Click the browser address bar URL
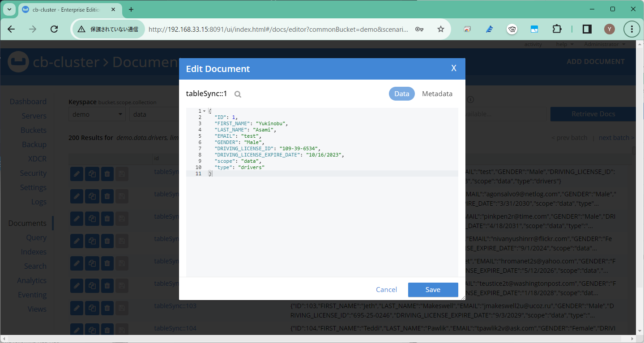The image size is (644, 343). click(x=277, y=29)
